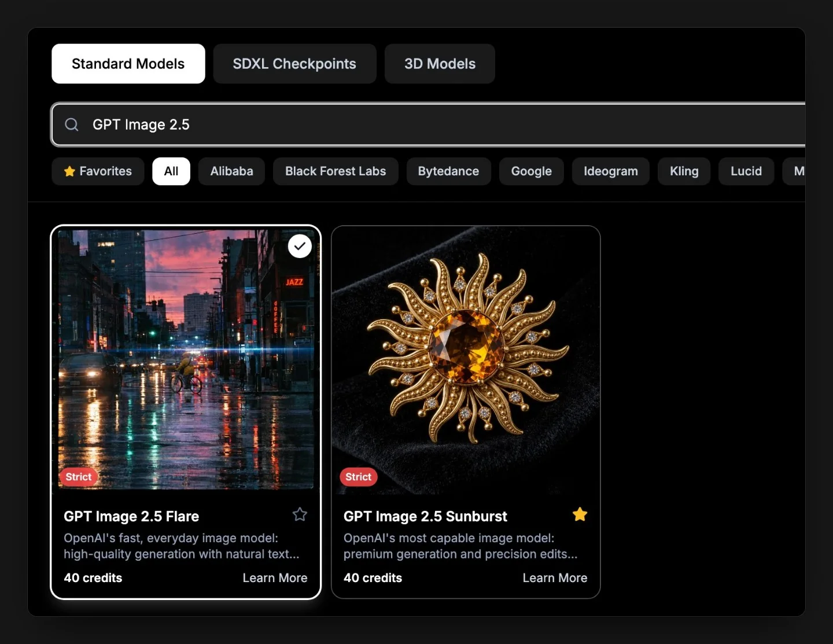Viewport: 833px width, 644px height.
Task: Filter models by Lucid
Action: pyautogui.click(x=746, y=171)
